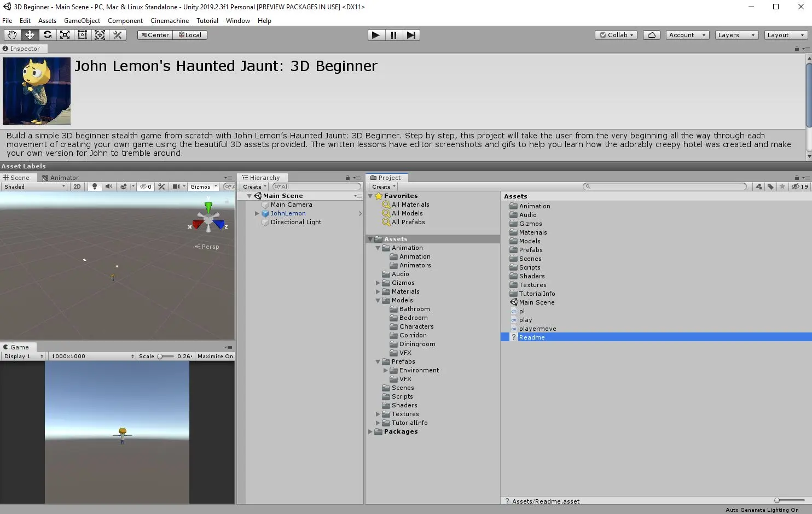This screenshot has height=514, width=812.
Task: Toggle Center pivot mode to Pivot
Action: (x=155, y=34)
